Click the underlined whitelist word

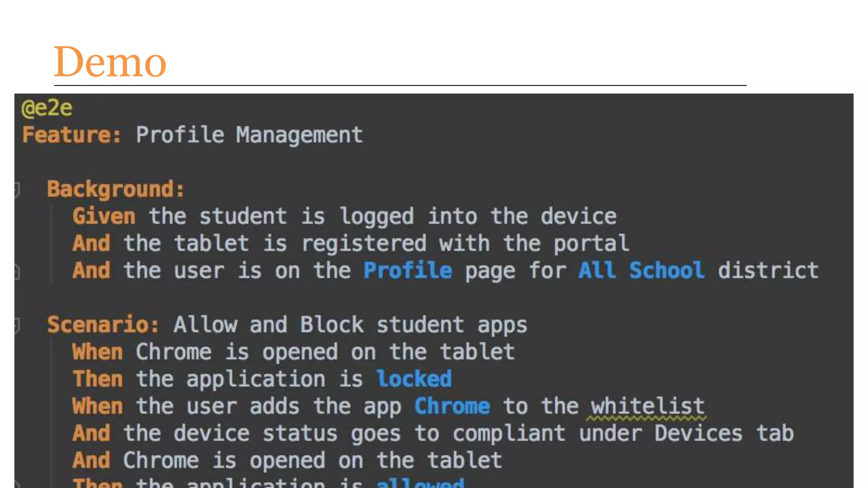647,407
